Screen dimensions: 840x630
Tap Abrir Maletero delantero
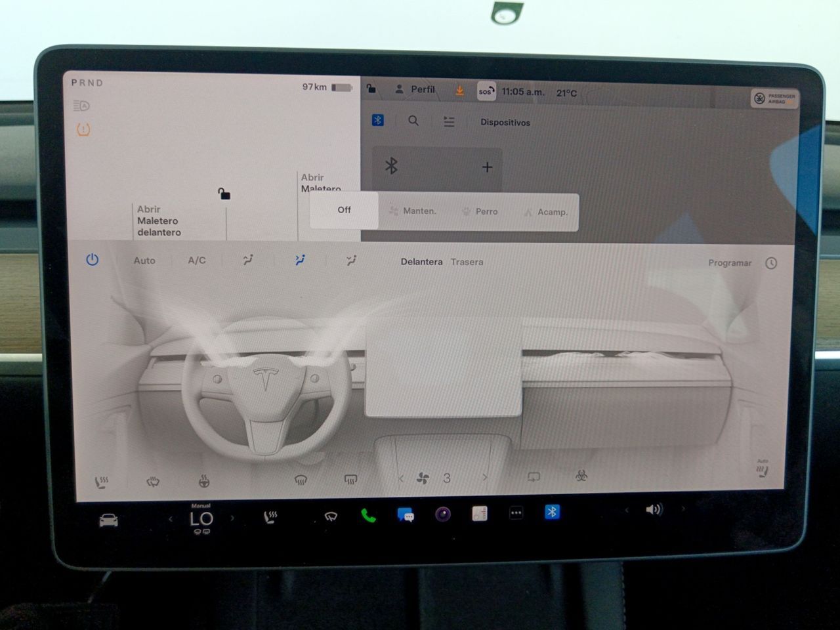click(158, 220)
